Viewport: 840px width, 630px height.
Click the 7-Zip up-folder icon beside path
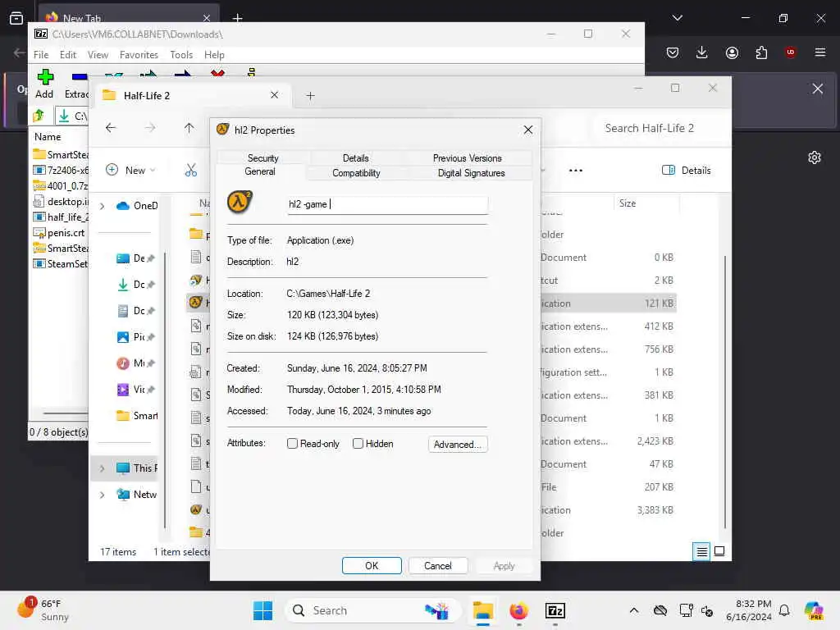[39, 116]
